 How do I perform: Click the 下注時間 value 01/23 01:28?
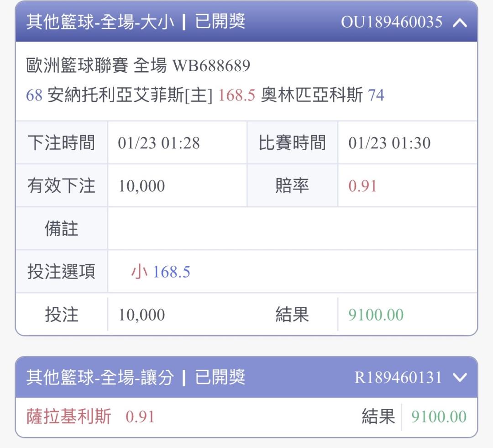tap(159, 143)
